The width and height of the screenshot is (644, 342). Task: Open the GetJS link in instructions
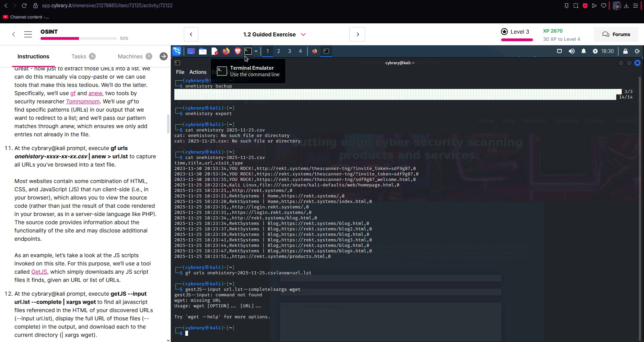pyautogui.click(x=39, y=272)
